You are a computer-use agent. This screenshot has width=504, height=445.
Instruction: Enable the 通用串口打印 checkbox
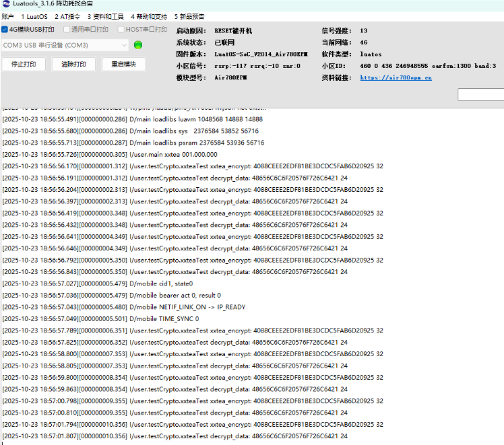coord(67,30)
